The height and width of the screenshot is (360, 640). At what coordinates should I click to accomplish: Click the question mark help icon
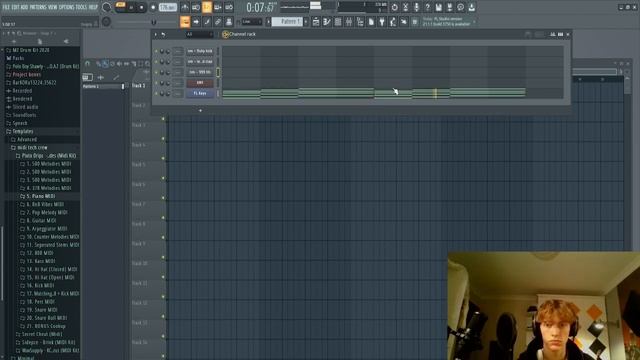(427, 7)
